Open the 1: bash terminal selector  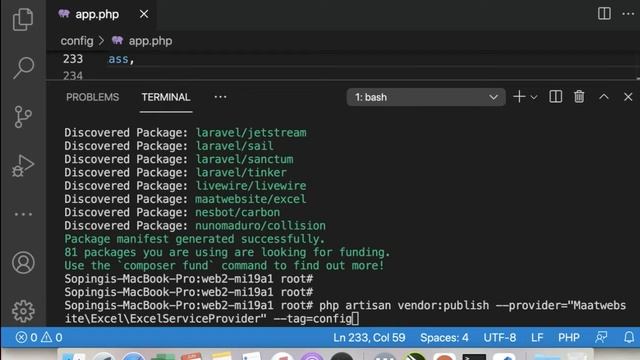point(426,97)
